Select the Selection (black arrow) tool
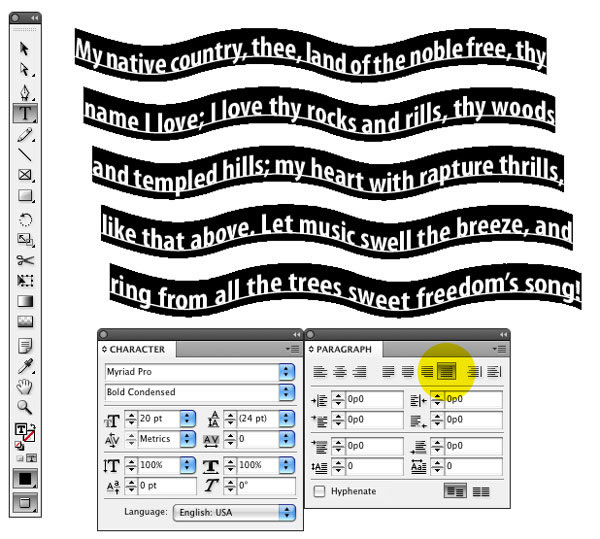This screenshot has width=600, height=539. pos(24,49)
